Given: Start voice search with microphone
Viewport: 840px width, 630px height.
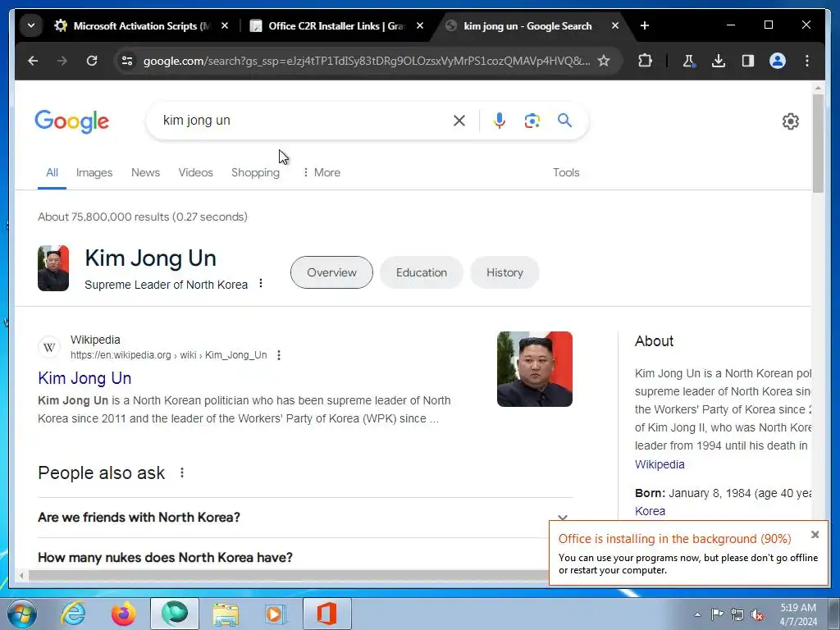Looking at the screenshot, I should (x=500, y=121).
